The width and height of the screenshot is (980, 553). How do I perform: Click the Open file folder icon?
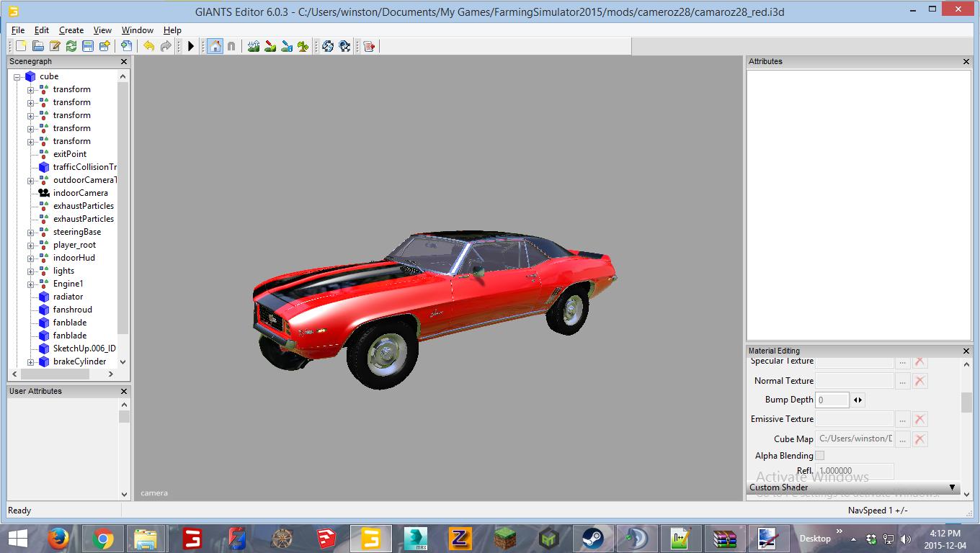click(x=37, y=46)
